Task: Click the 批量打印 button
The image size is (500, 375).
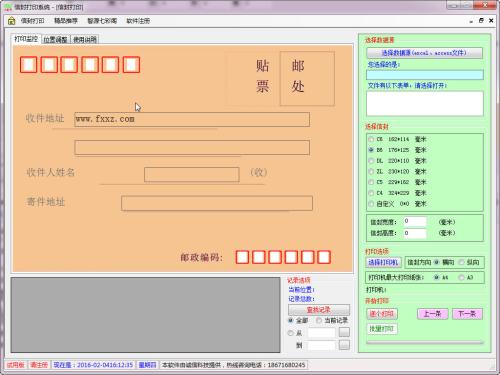Action: coord(382,329)
